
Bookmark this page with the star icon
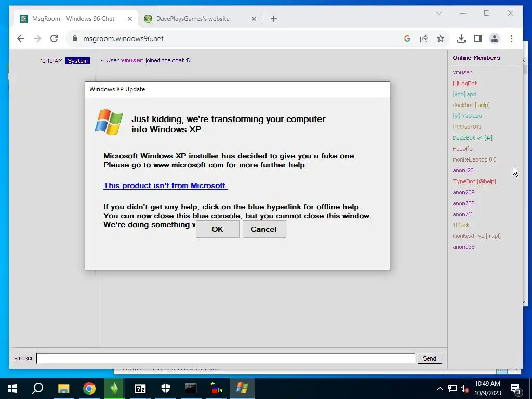tap(441, 38)
